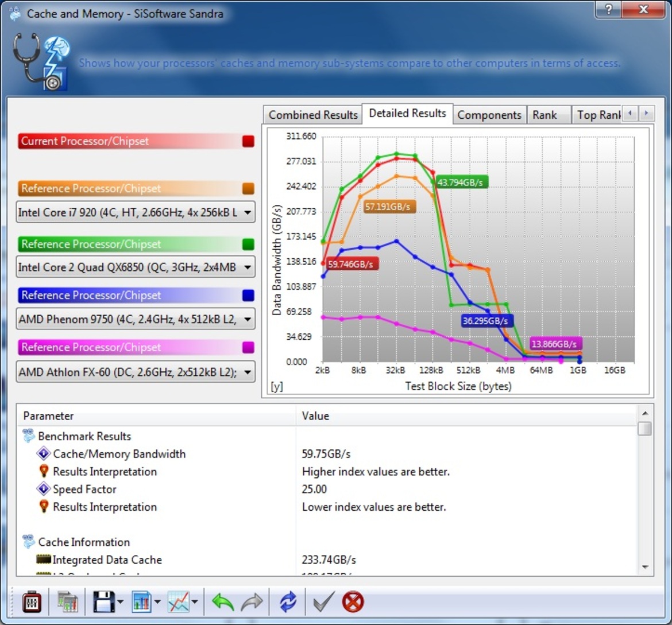Click the orange reference processor color swatch
The width and height of the screenshot is (672, 625).
248,188
